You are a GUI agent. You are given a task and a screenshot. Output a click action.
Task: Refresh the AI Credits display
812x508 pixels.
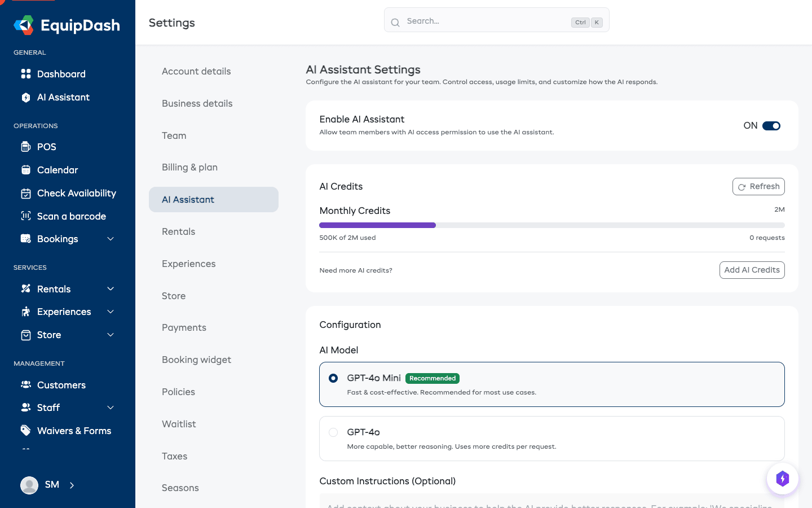tap(758, 186)
